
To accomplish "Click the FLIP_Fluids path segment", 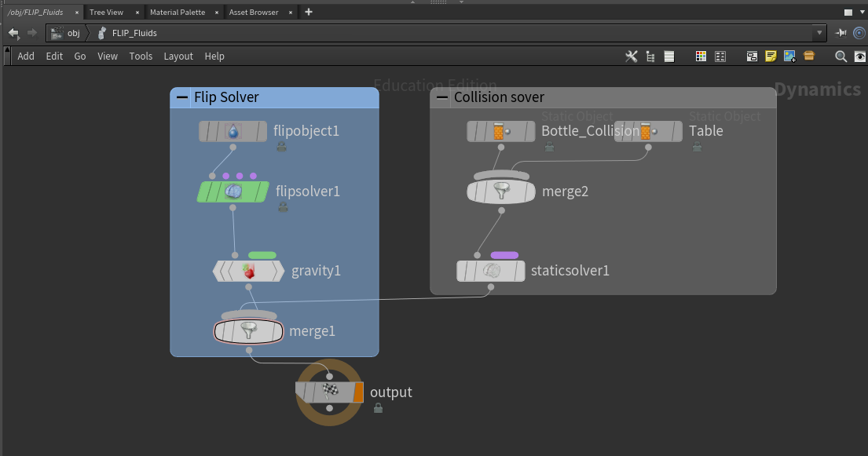I will [134, 33].
